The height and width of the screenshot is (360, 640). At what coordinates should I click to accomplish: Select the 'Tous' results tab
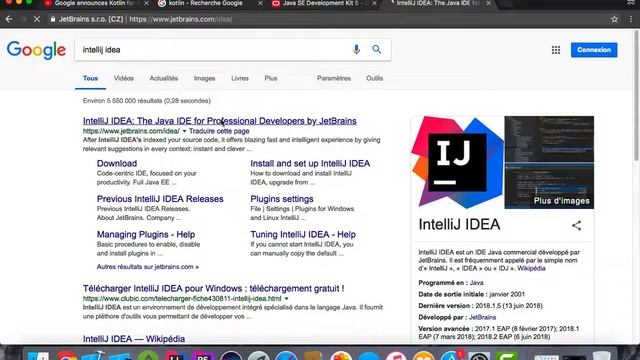pos(90,78)
